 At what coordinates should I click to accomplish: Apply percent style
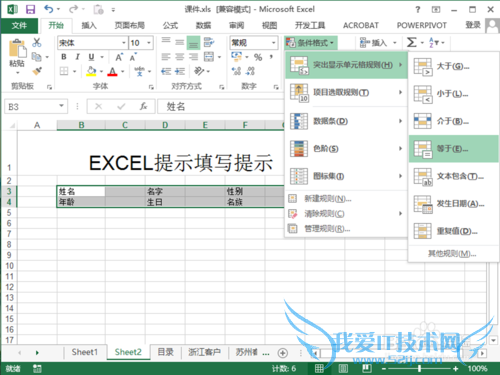pyautogui.click(x=258, y=57)
